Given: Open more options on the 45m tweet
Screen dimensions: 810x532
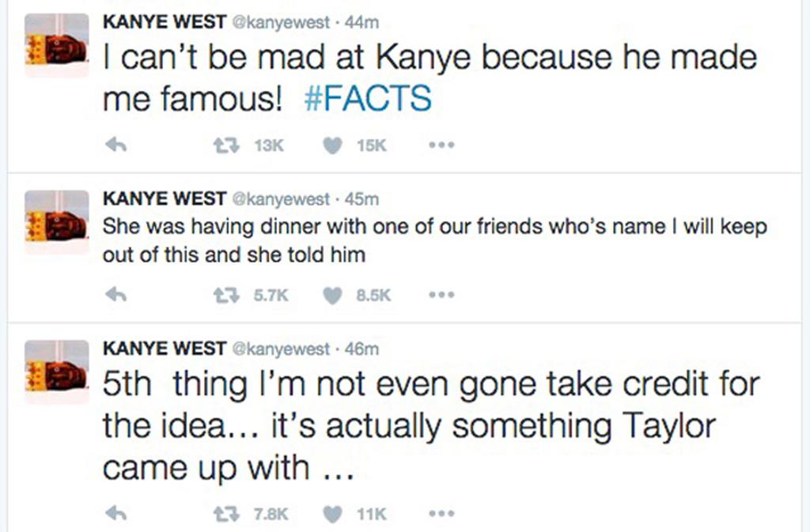Looking at the screenshot, I should tap(441, 294).
